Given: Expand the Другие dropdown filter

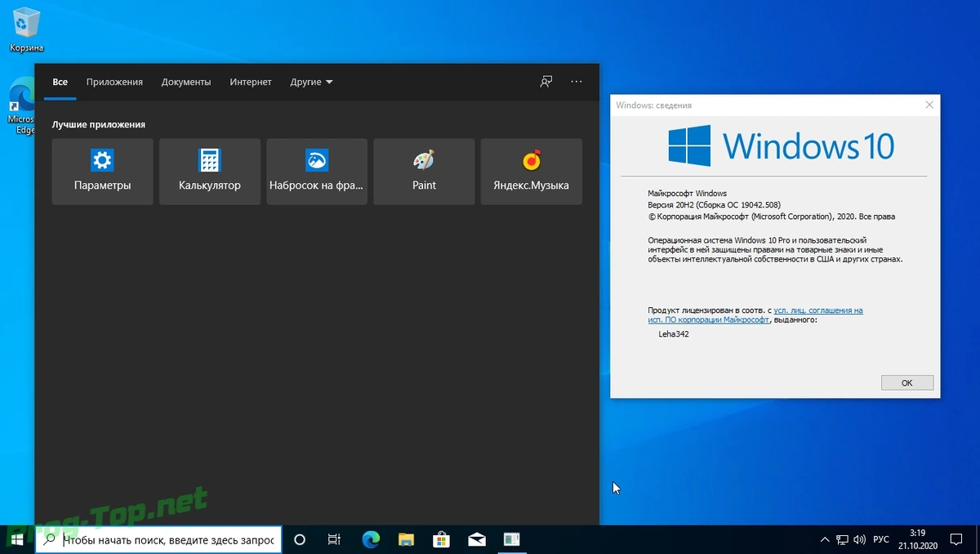Looking at the screenshot, I should [311, 82].
